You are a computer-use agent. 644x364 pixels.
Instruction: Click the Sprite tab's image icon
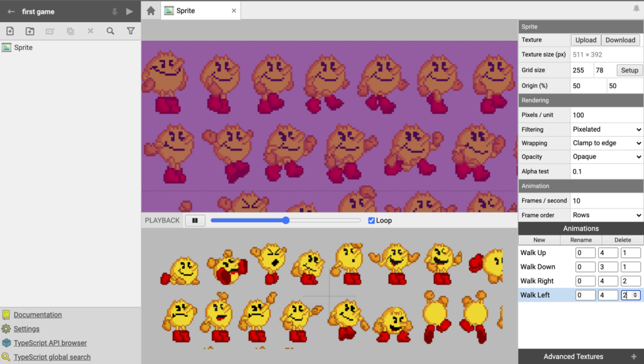(x=169, y=11)
